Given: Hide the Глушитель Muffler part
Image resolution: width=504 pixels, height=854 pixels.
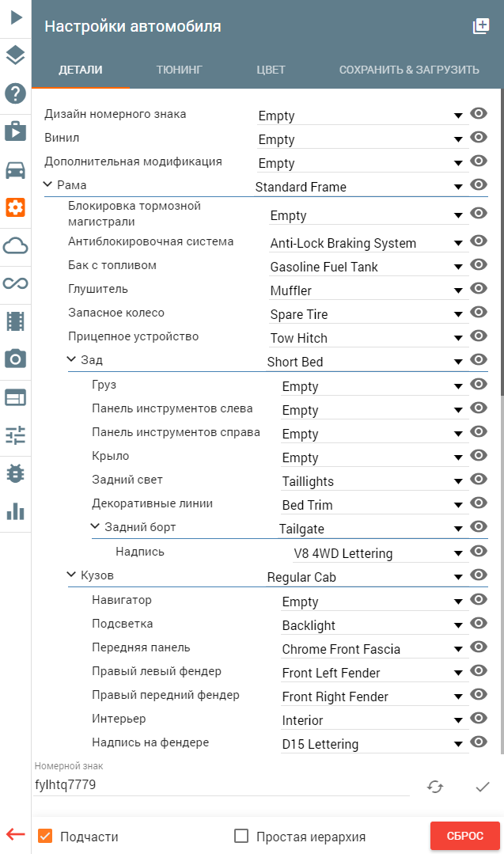Looking at the screenshot, I should point(479,288).
